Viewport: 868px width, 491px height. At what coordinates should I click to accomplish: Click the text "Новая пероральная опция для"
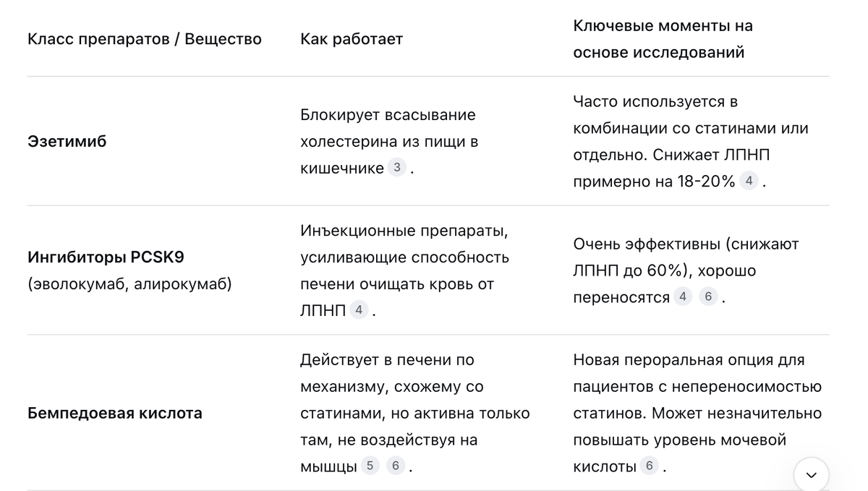coord(689,359)
